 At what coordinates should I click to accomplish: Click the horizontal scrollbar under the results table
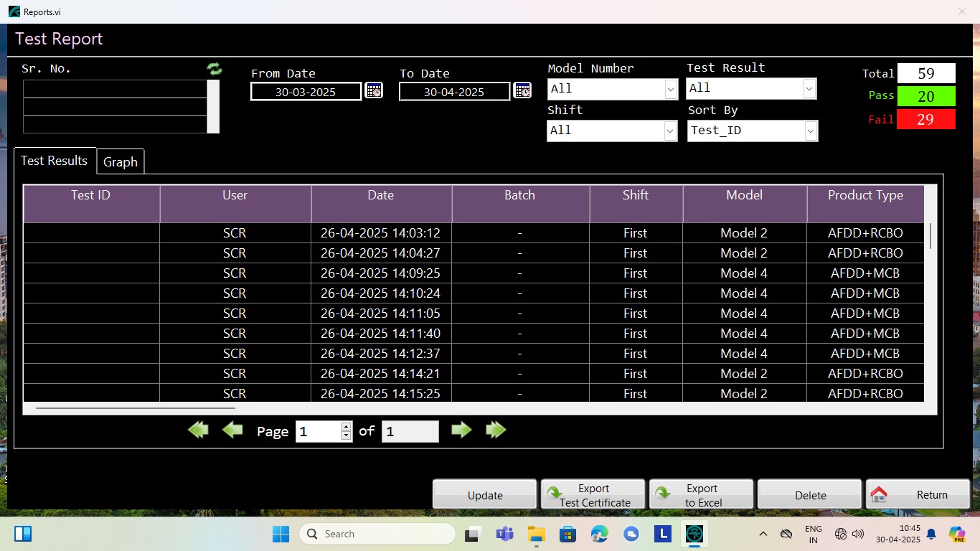pyautogui.click(x=136, y=408)
